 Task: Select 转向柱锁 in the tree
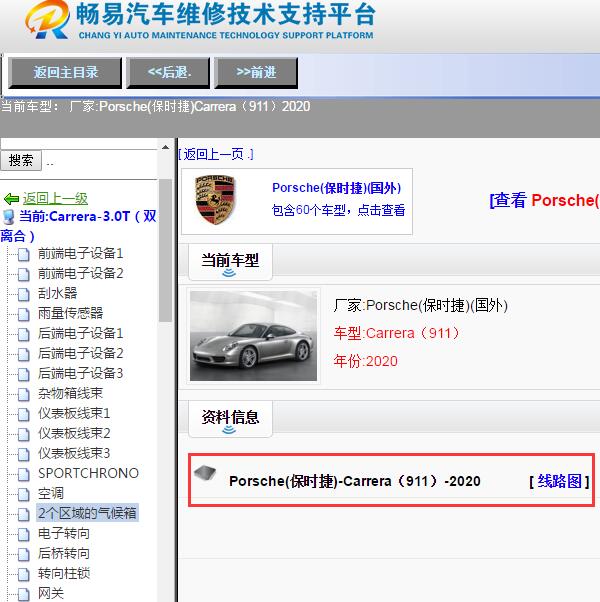[x=64, y=573]
